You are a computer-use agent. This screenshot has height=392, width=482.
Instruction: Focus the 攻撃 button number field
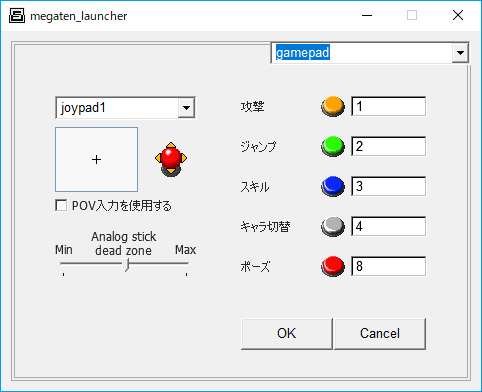tap(388, 106)
